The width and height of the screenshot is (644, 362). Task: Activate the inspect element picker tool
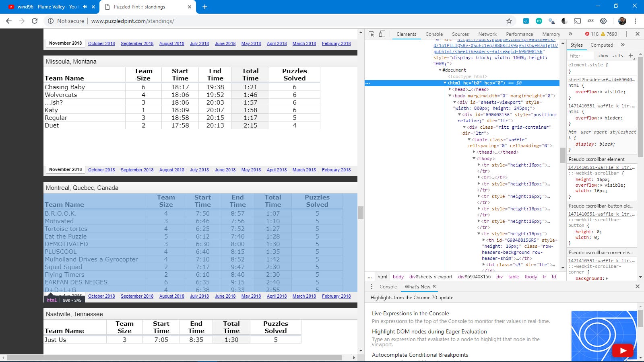click(371, 34)
